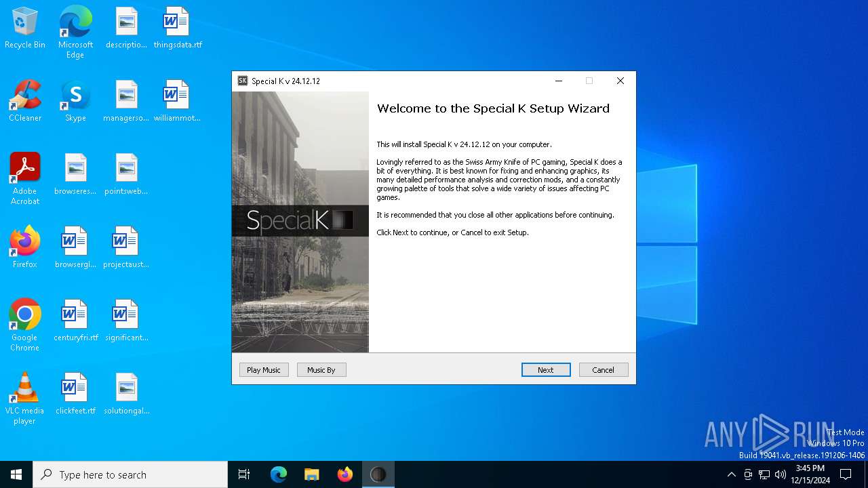Open the volume tray icon

pyautogui.click(x=781, y=474)
